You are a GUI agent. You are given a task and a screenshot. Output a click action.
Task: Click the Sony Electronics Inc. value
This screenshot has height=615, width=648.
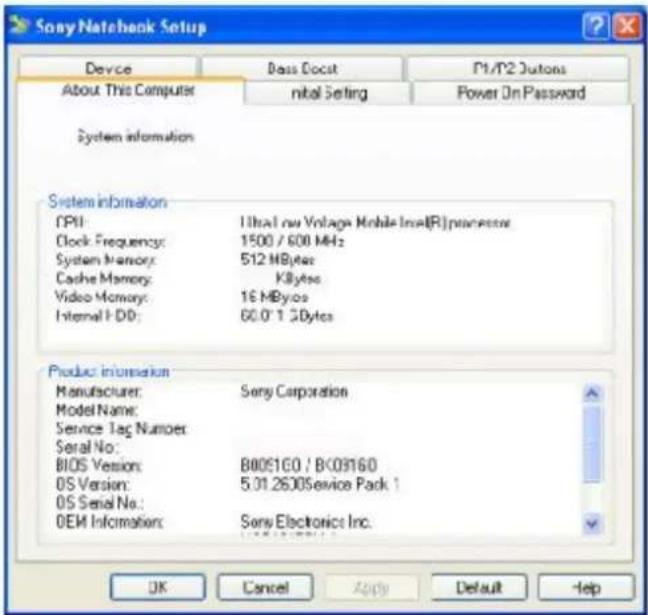tap(306, 522)
